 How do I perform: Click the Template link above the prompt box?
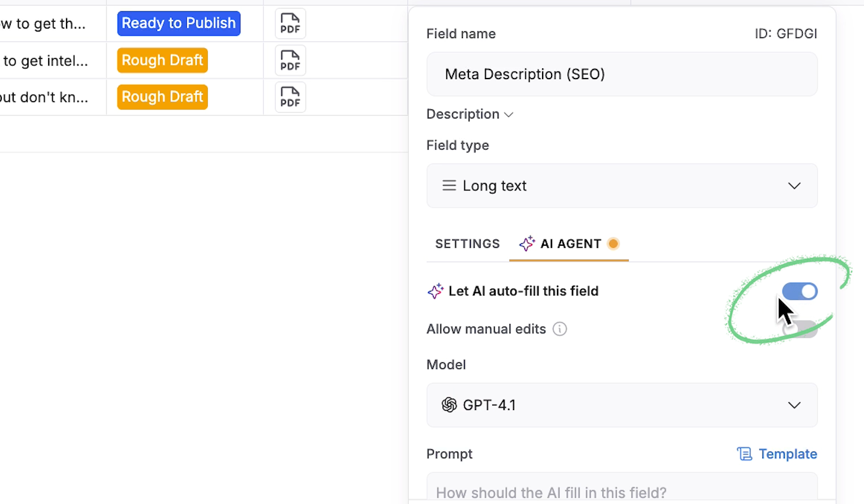pyautogui.click(x=787, y=453)
